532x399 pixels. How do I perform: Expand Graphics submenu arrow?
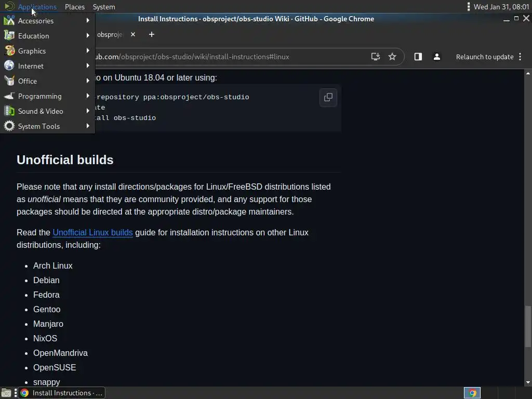88,50
